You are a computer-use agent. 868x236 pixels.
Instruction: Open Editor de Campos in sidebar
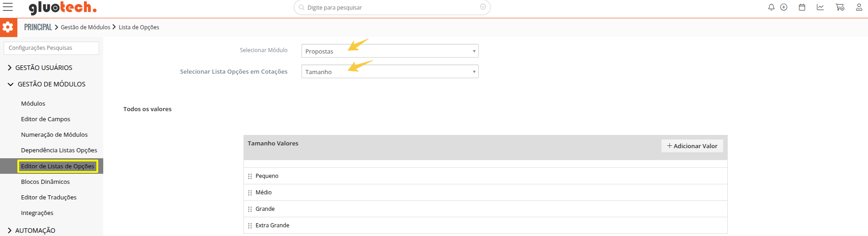point(46,119)
